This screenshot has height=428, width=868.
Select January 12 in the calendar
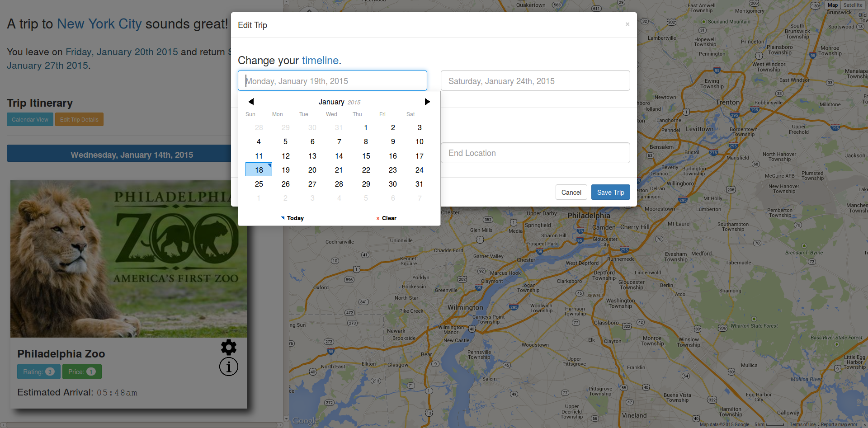tap(286, 156)
